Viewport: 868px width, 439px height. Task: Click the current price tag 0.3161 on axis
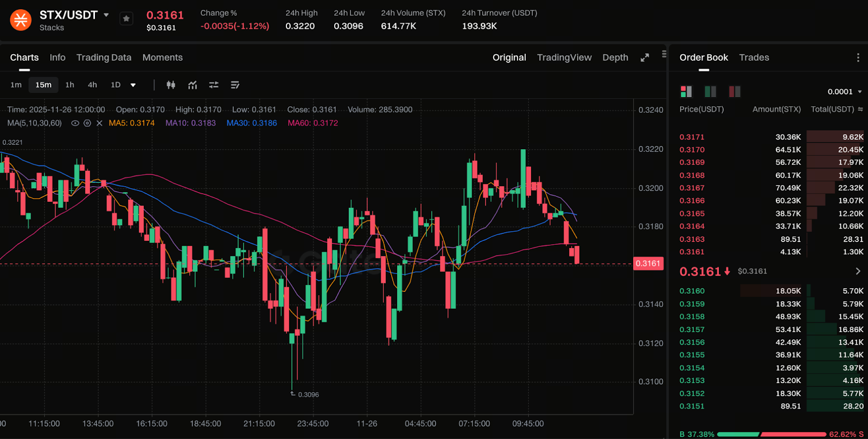tap(648, 264)
